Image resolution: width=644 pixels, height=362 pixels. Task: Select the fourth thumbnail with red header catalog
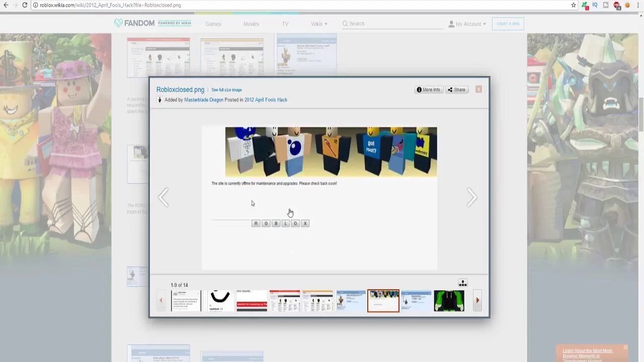point(284,301)
